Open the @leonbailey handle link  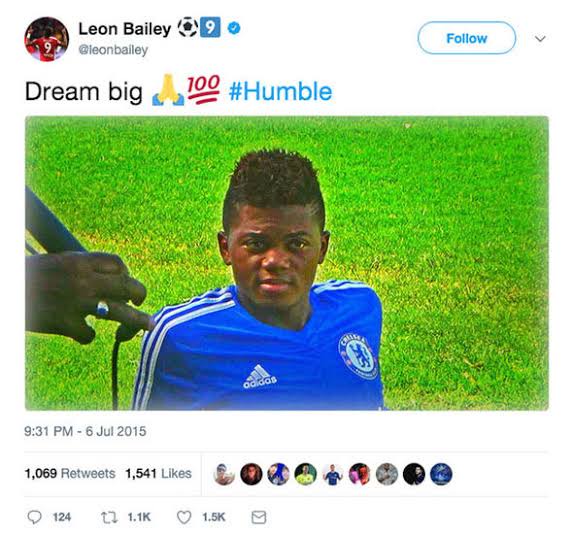tap(113, 50)
